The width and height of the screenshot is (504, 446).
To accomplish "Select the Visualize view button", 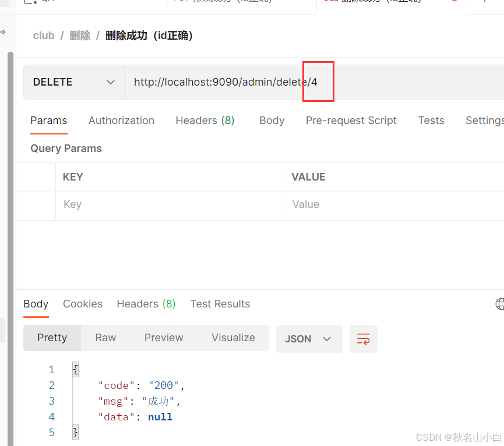I will [234, 338].
